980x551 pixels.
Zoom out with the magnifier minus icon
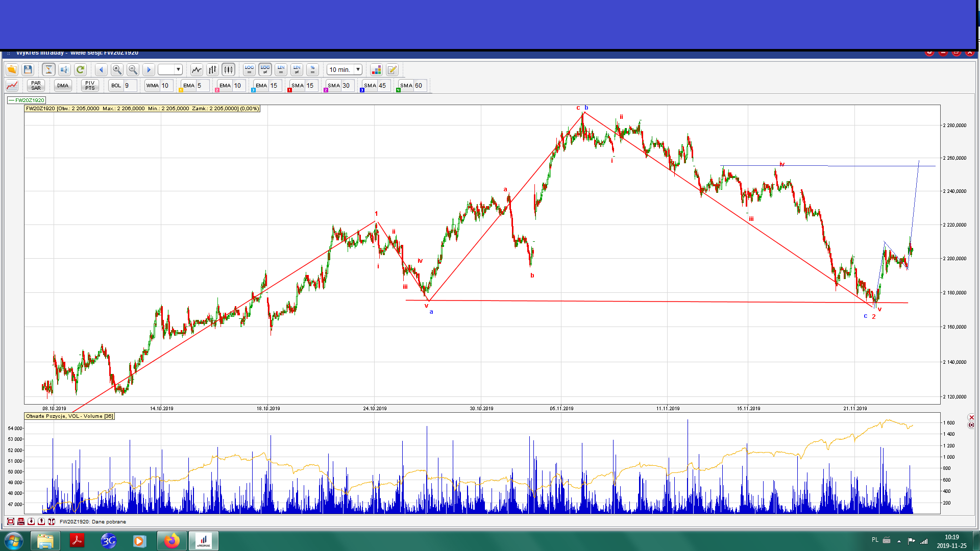click(x=133, y=69)
